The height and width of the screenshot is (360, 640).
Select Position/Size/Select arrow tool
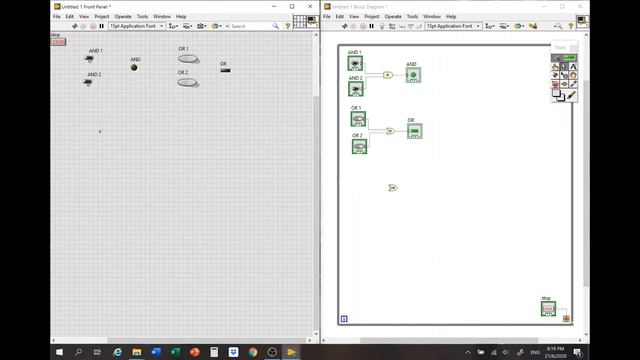click(564, 67)
